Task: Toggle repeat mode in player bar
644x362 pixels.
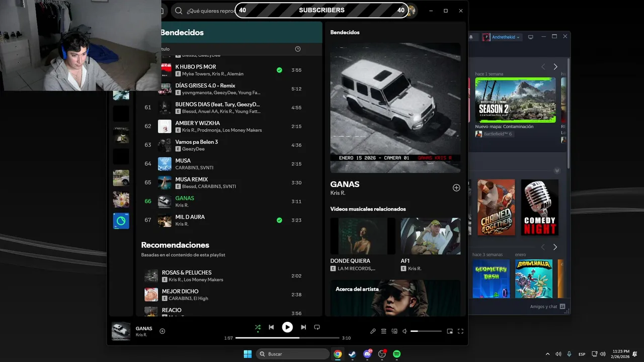Action: [x=317, y=327]
